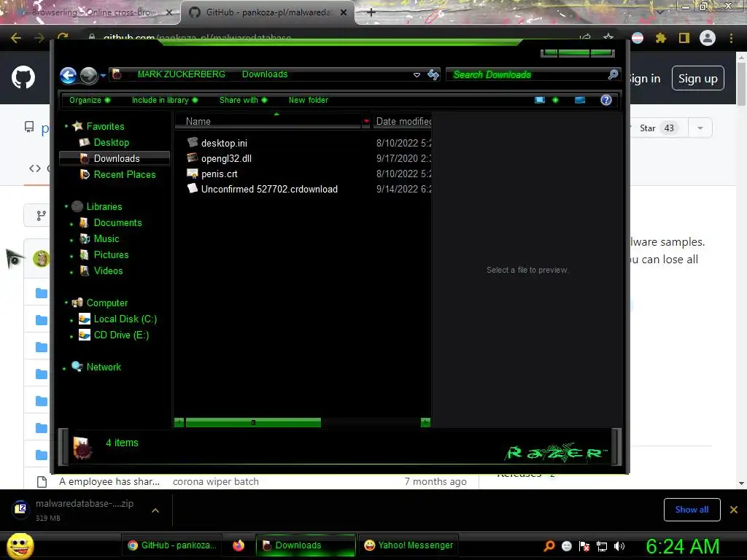The height and width of the screenshot is (560, 747).
Task: Open the Pictures library
Action: tap(111, 254)
